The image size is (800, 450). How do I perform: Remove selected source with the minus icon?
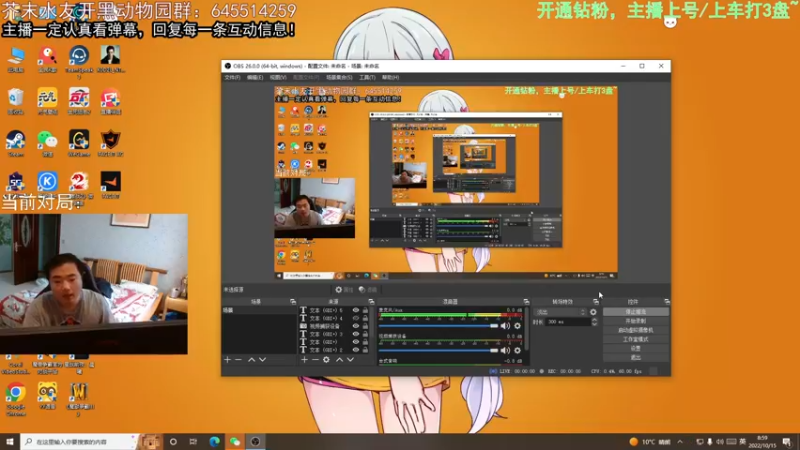click(315, 360)
